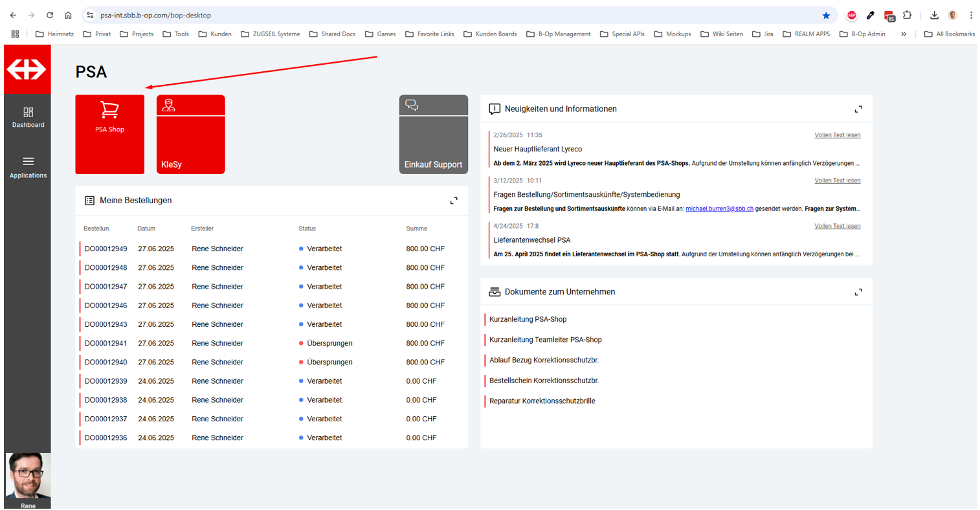This screenshot has width=980, height=510.
Task: Click Rene's profile picture
Action: [28, 476]
